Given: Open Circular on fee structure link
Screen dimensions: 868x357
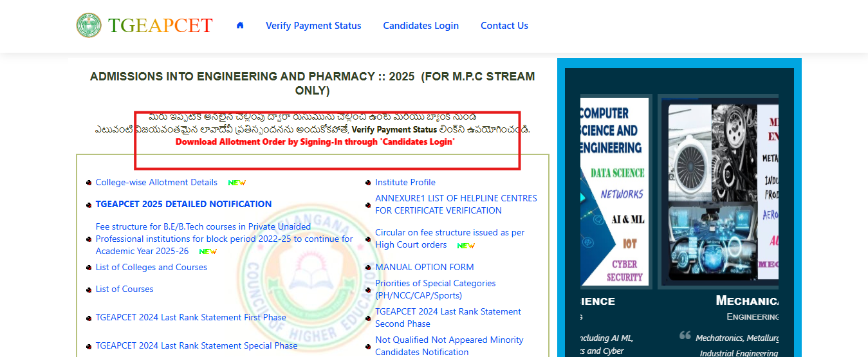Looking at the screenshot, I should (450, 239).
